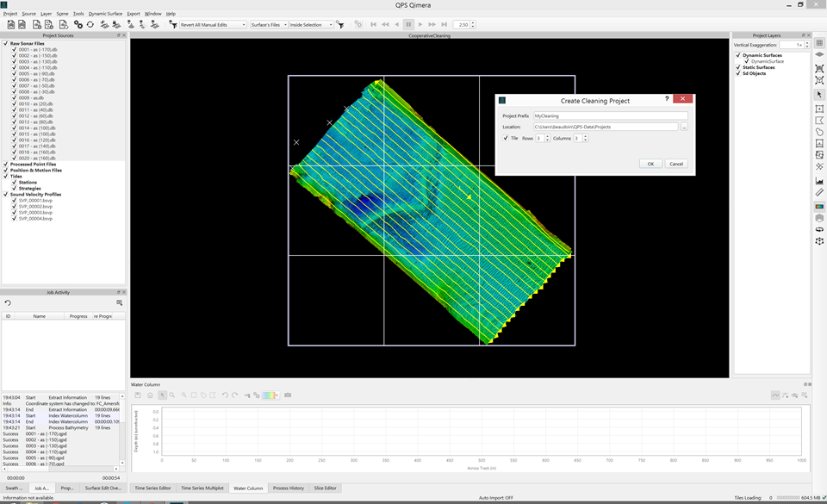Click the Project Prefix text field

(x=610, y=115)
